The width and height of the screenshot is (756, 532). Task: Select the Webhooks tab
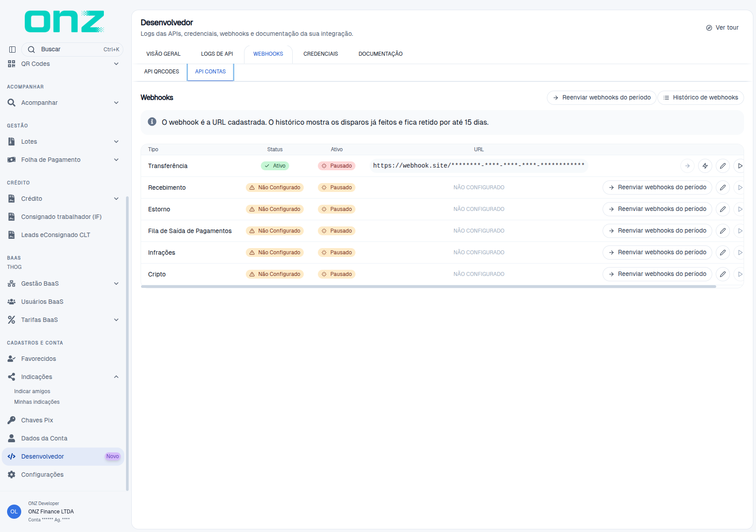pos(268,54)
